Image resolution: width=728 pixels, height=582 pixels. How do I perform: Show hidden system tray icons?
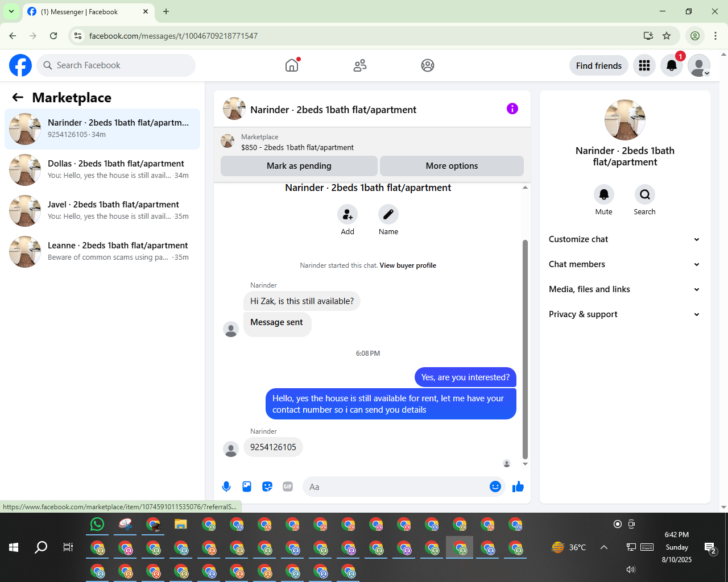pos(604,547)
